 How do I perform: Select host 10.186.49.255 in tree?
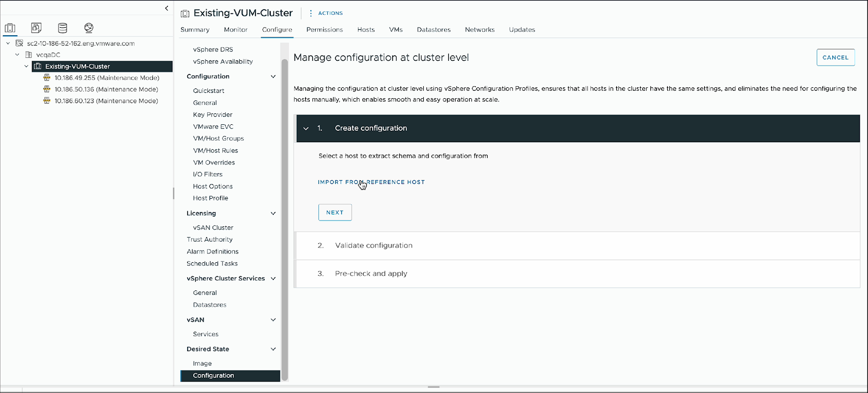pos(107,78)
